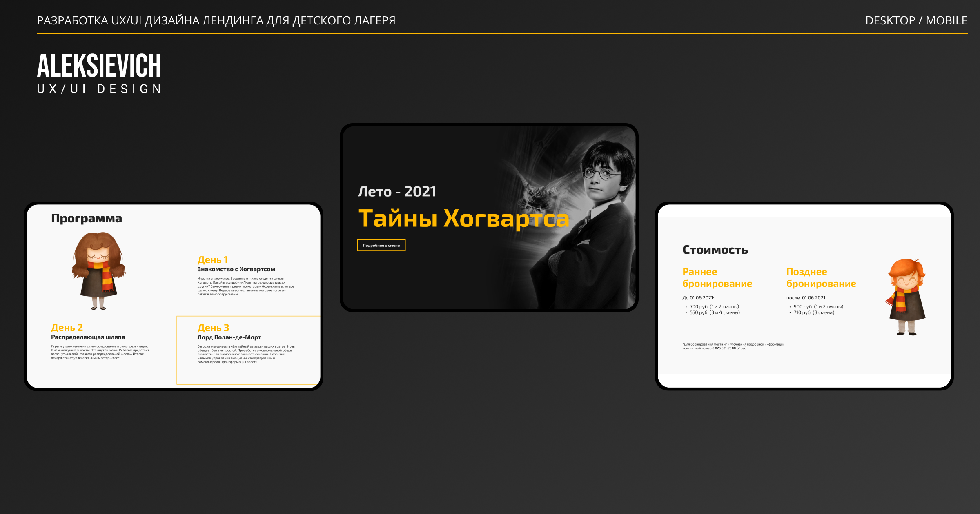Click the 'Лето - 2021' heading
Image resolution: width=980 pixels, height=514 pixels.
click(397, 191)
